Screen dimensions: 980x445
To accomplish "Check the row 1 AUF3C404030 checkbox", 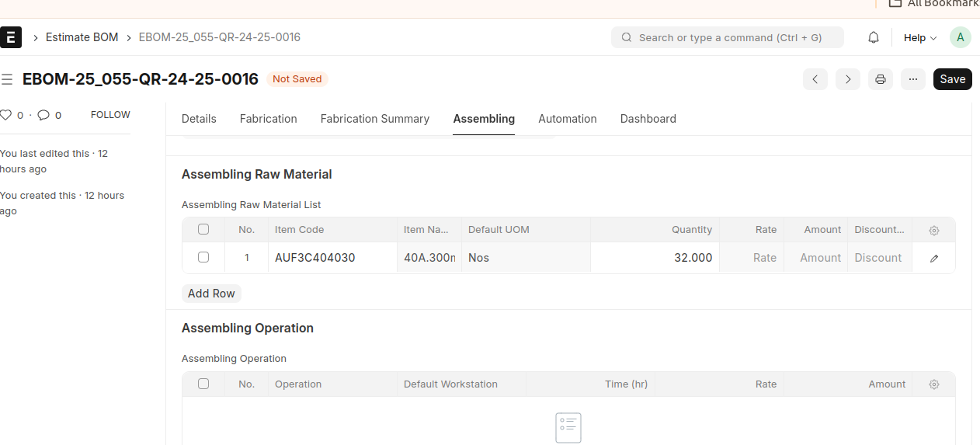I will click(x=203, y=257).
